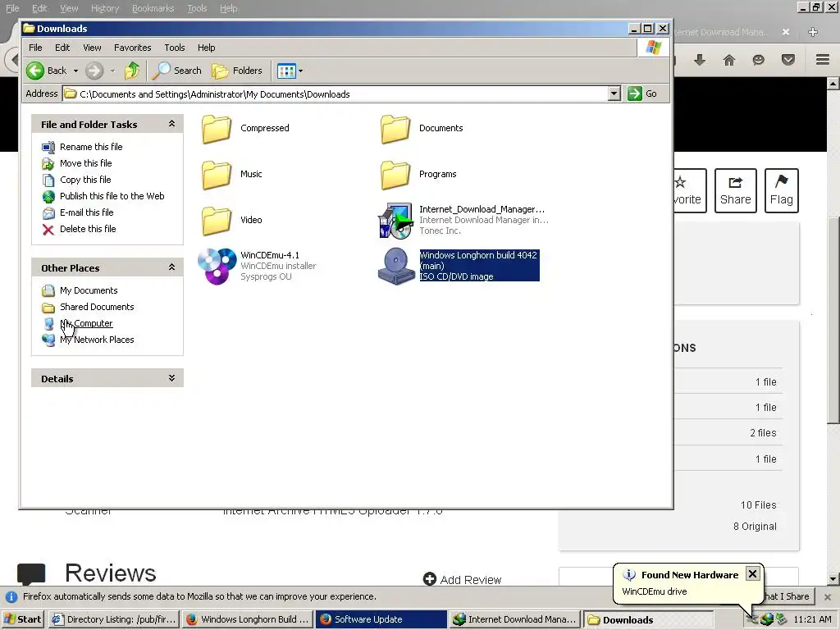Click Add Review on the web page
The image size is (840, 630).
463,580
